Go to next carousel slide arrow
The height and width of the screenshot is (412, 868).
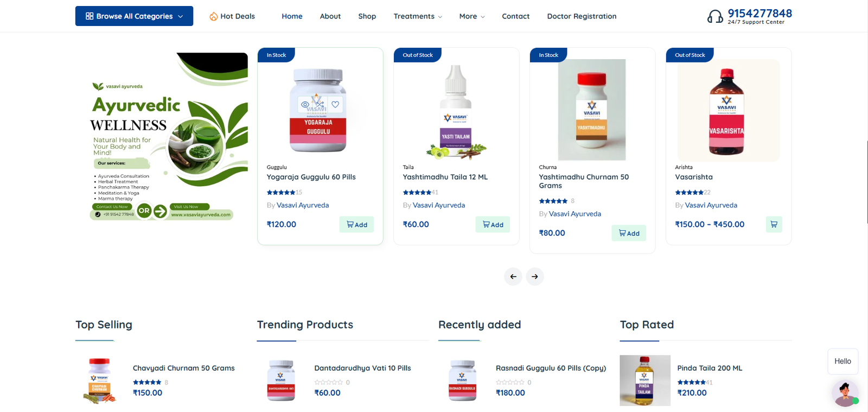pos(535,277)
